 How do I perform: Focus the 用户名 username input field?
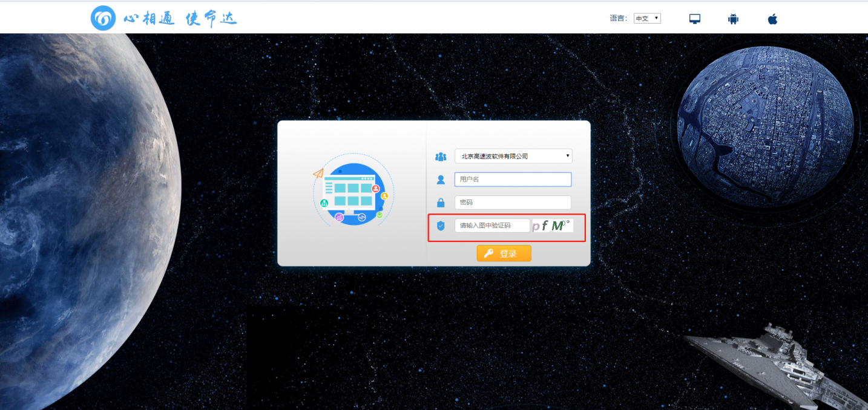[513, 180]
